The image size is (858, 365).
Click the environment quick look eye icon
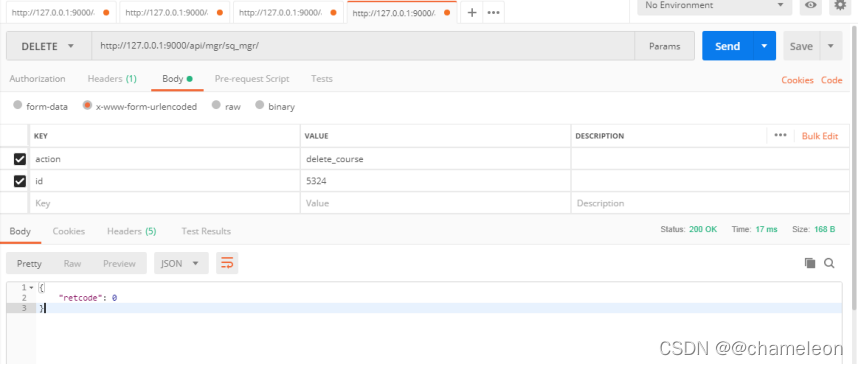click(x=811, y=5)
